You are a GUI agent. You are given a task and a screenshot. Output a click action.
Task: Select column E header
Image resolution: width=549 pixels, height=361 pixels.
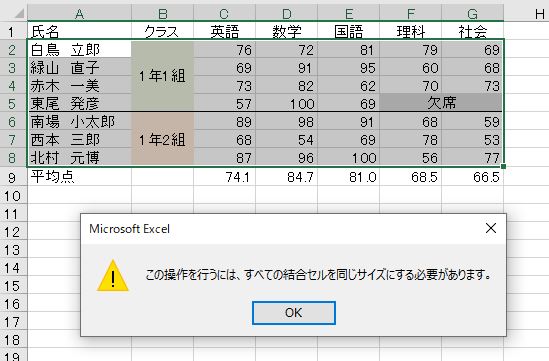pos(348,14)
